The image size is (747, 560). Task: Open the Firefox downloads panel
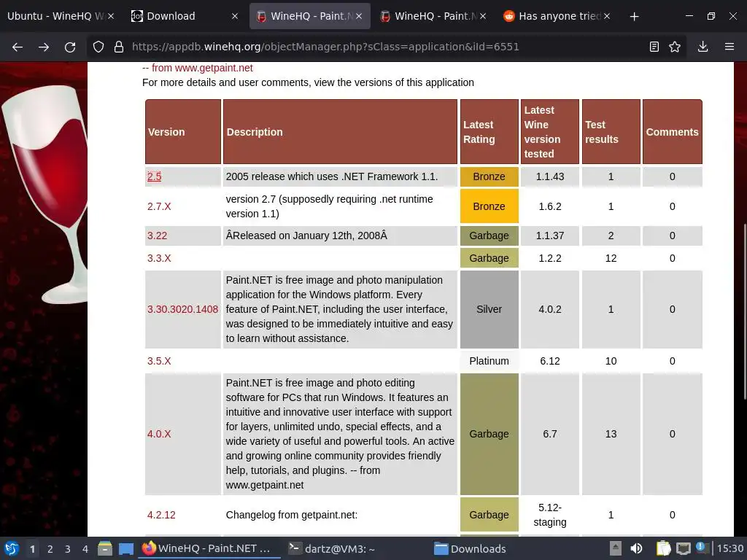[703, 47]
